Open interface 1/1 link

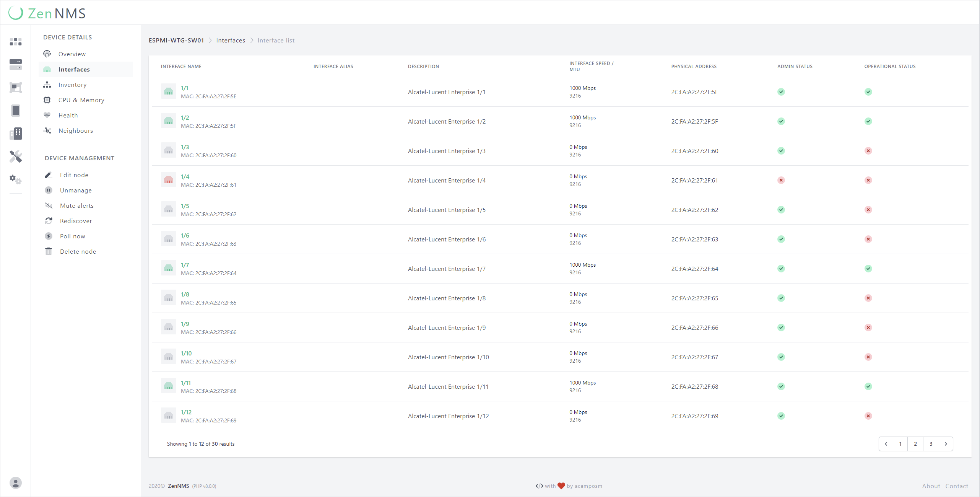[x=184, y=88]
